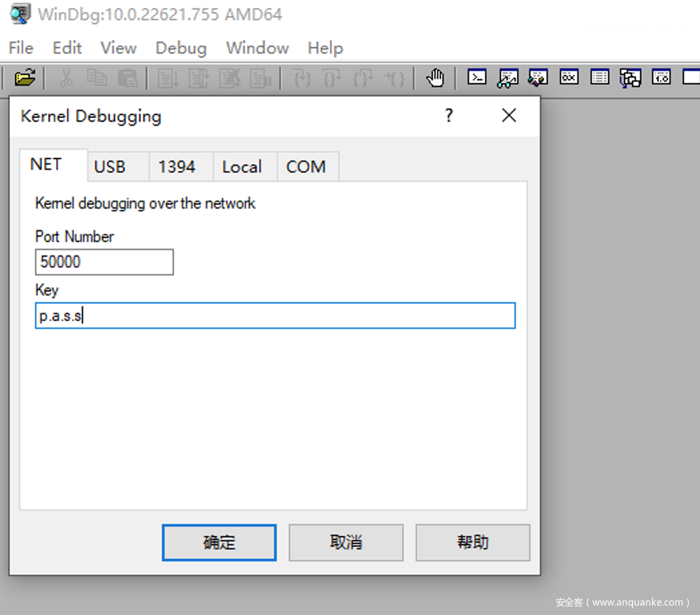Open the View menu
Image resolution: width=700 pixels, height=615 pixels.
pyautogui.click(x=118, y=48)
